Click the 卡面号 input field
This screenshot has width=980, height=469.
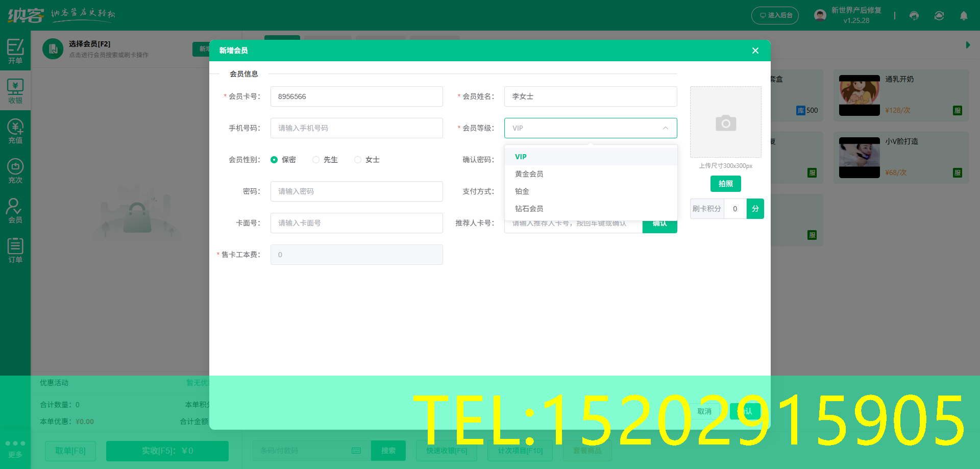[356, 223]
